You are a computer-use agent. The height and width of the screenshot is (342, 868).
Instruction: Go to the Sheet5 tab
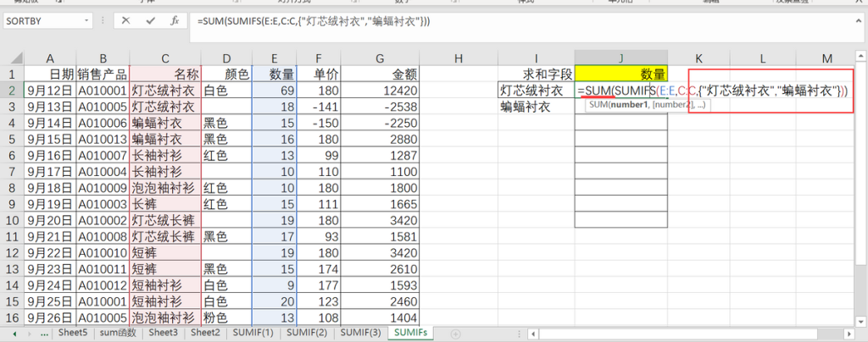pyautogui.click(x=72, y=333)
